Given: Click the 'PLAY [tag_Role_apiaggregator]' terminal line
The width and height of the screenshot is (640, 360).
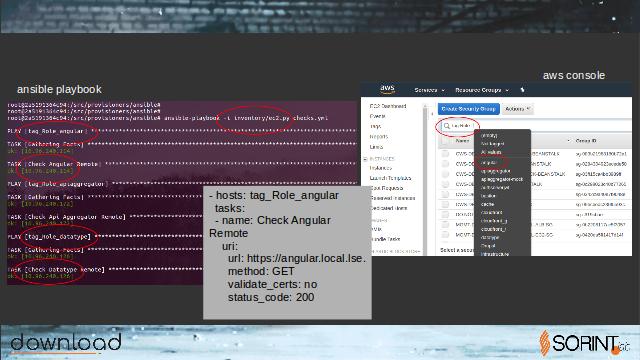Looking at the screenshot, I should tap(57, 184).
